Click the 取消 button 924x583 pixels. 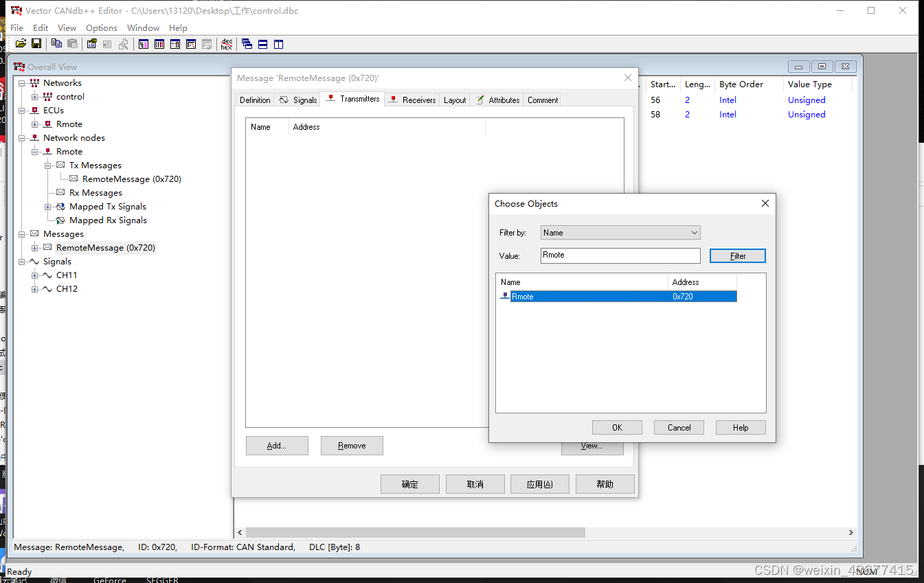[x=475, y=484]
